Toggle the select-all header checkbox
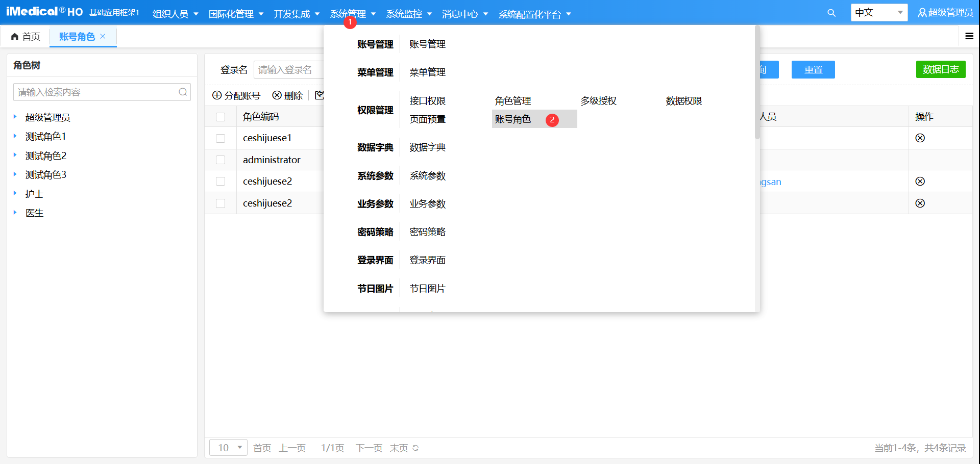Image resolution: width=980 pixels, height=464 pixels. [x=220, y=117]
